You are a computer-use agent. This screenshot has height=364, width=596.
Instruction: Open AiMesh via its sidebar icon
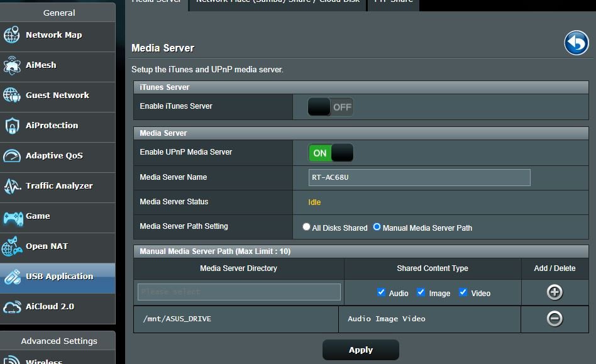[12, 65]
